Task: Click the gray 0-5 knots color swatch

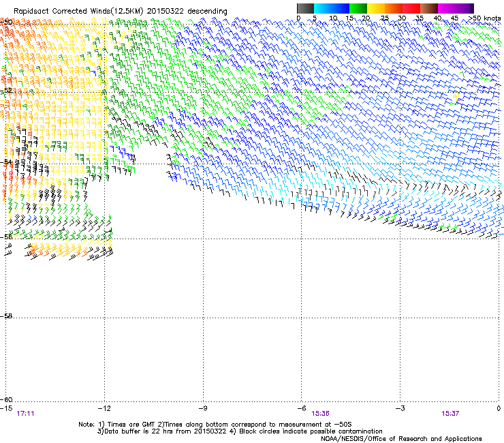Action: (x=305, y=8)
